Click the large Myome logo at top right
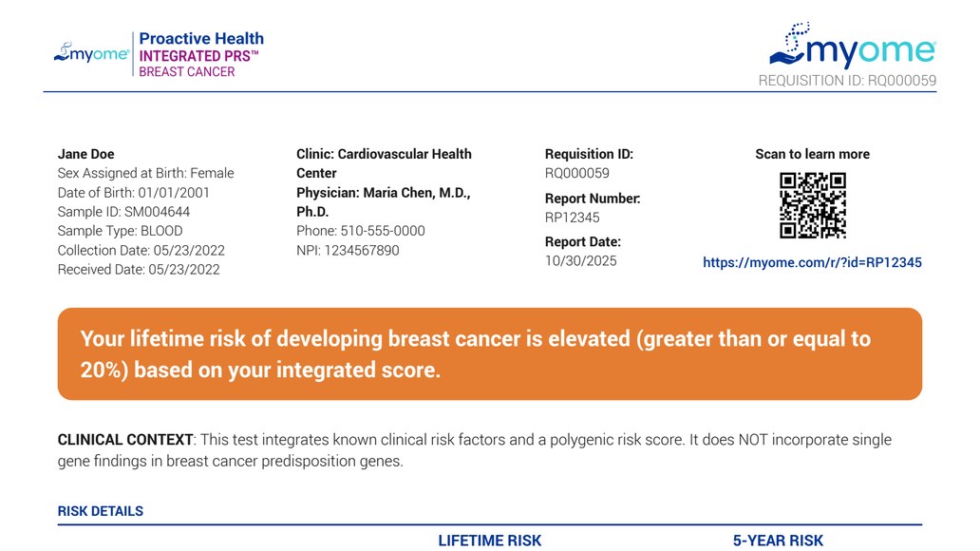Image resolution: width=980 pixels, height=551 pixels. 852,46
